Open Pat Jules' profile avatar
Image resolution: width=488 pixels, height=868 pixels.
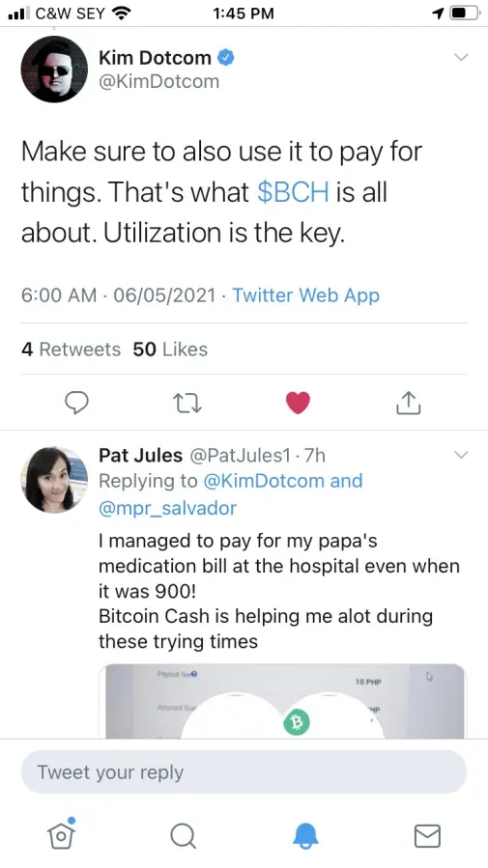coord(54,480)
